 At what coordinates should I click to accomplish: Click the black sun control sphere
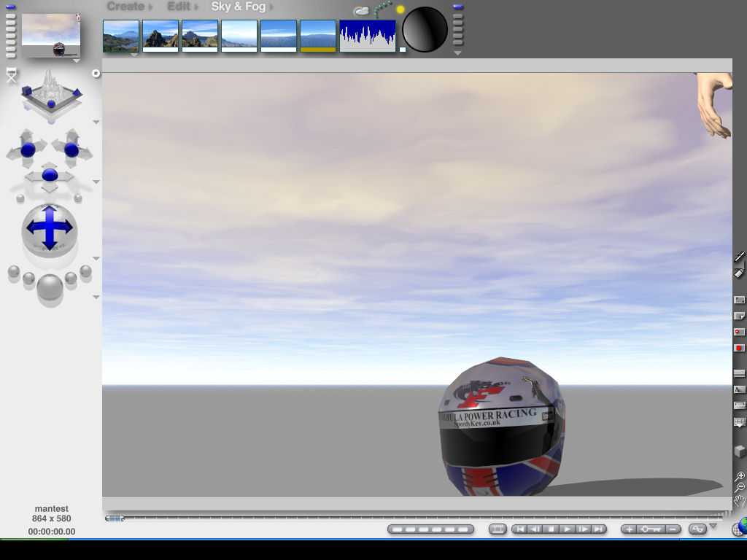[x=425, y=29]
